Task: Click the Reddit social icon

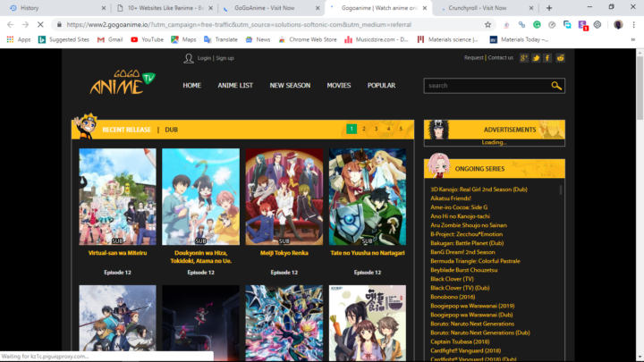Action: click(560, 58)
